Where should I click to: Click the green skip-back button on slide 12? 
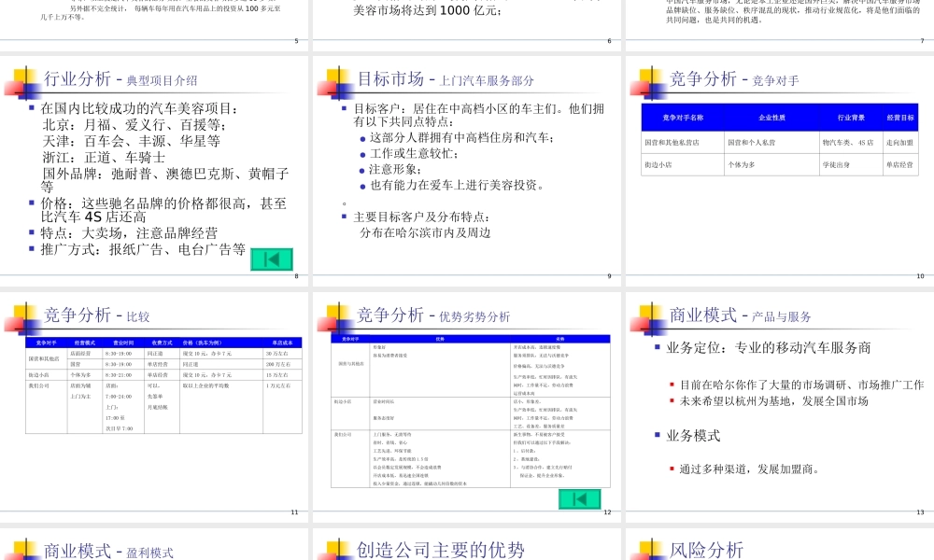click(x=580, y=499)
